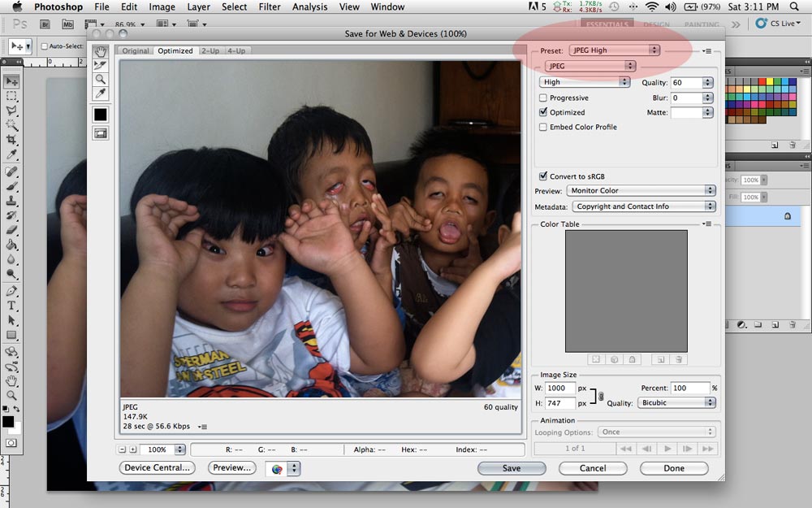
Task: Toggle Convert to sRGB checkbox
Action: coord(543,176)
